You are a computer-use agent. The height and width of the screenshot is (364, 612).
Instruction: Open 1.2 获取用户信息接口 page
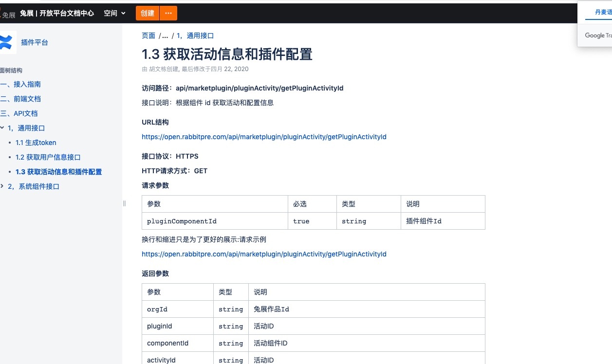[48, 157]
